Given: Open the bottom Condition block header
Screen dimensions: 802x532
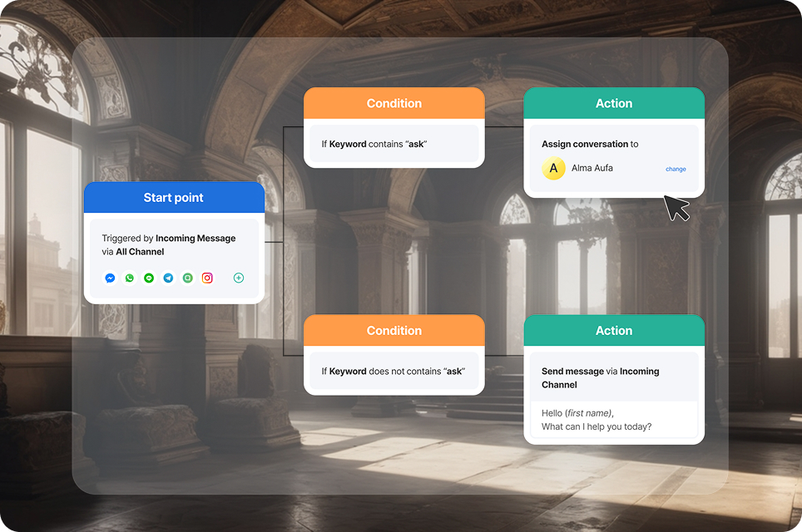Looking at the screenshot, I should [394, 330].
